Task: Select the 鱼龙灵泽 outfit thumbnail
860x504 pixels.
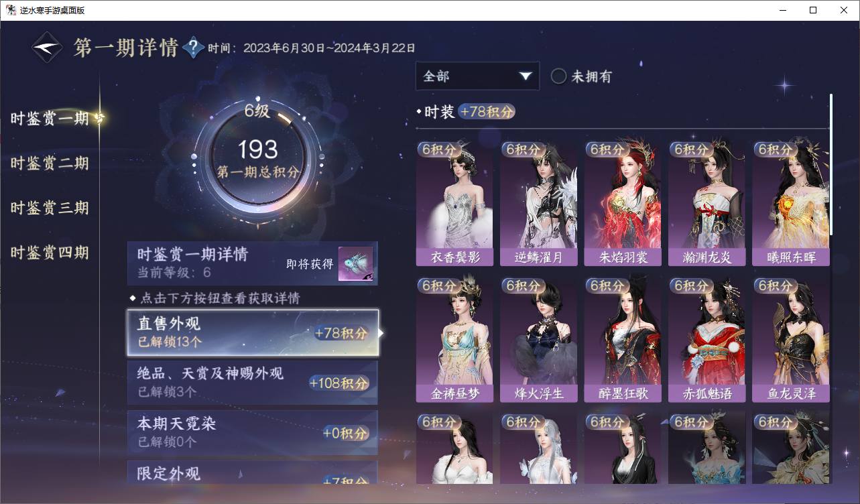Action: [791, 339]
